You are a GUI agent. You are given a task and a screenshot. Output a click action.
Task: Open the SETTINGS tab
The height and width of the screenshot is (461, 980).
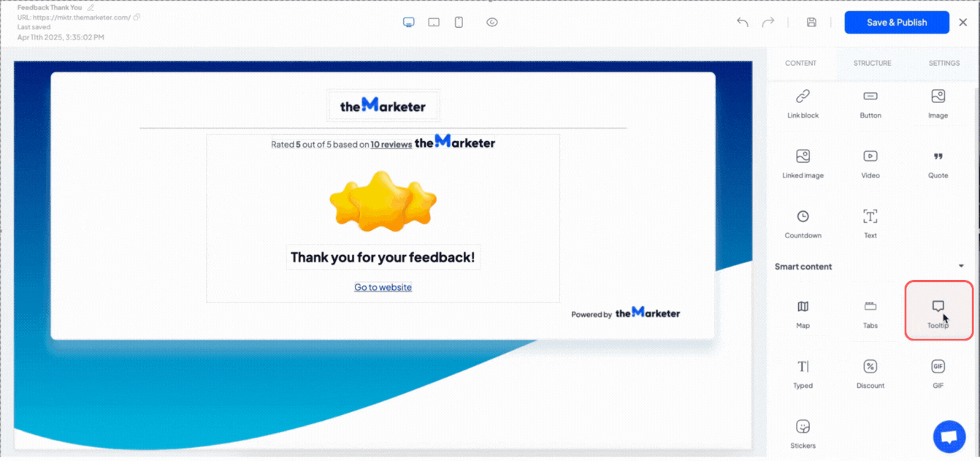tap(944, 64)
